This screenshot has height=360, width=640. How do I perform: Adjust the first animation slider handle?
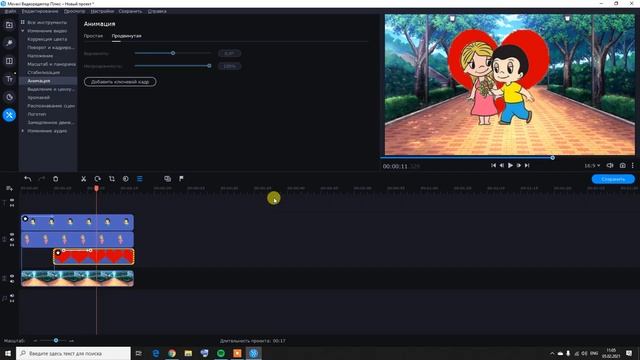173,53
